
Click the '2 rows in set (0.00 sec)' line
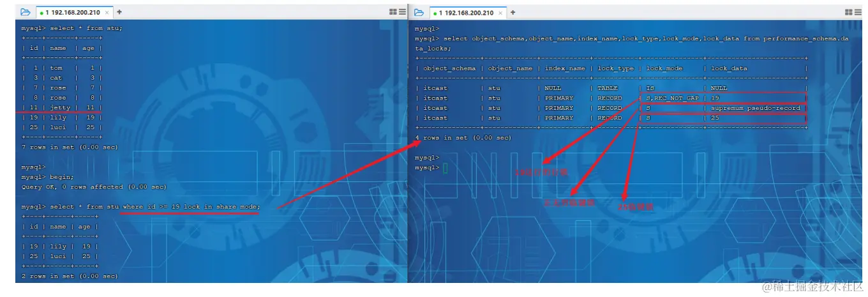70,277
